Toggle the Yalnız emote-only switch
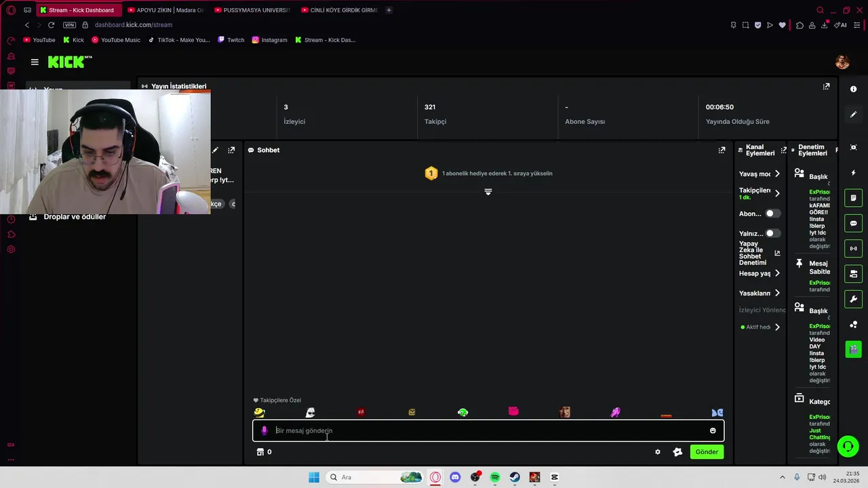This screenshot has width=868, height=488. [x=772, y=233]
